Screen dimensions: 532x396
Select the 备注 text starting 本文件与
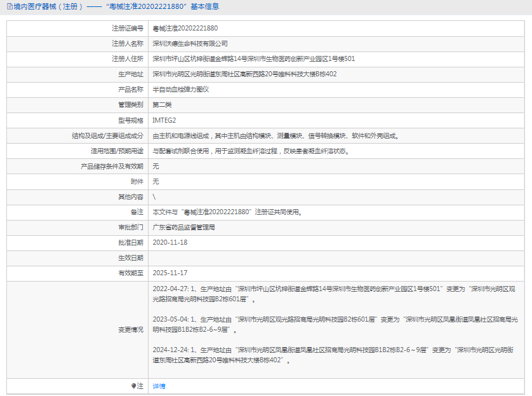click(227, 212)
